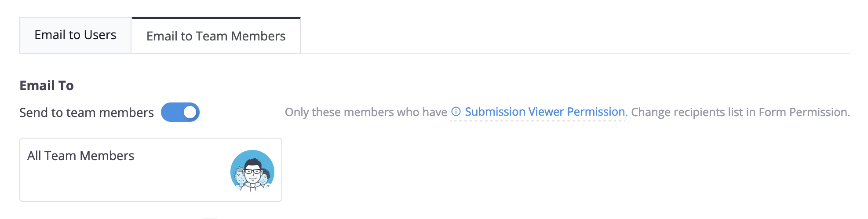Click the "Send to team members" label
868x219 pixels.
[x=87, y=113]
